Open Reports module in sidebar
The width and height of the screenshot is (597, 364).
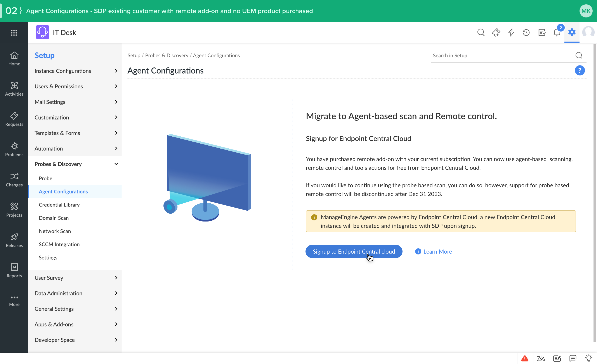click(x=14, y=271)
